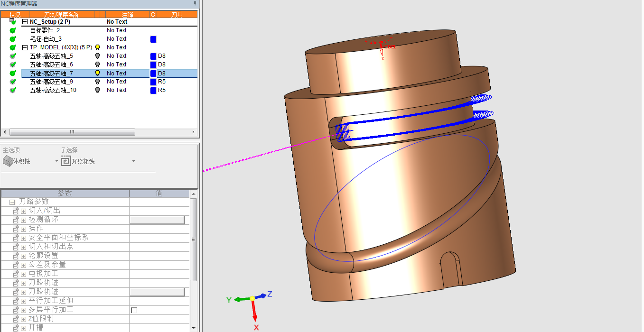Click value button of second 刀路轨迹 row
Viewport: 644px width, 332px height.
pos(157,292)
